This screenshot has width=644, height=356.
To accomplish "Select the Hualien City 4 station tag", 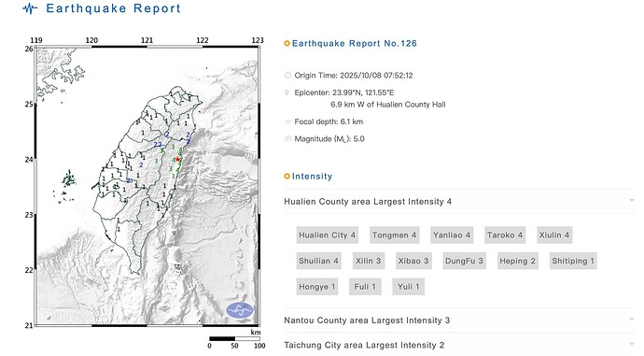I will tap(327, 235).
